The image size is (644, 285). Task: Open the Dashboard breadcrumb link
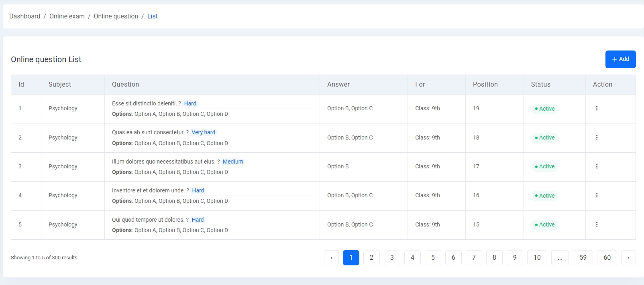click(24, 16)
